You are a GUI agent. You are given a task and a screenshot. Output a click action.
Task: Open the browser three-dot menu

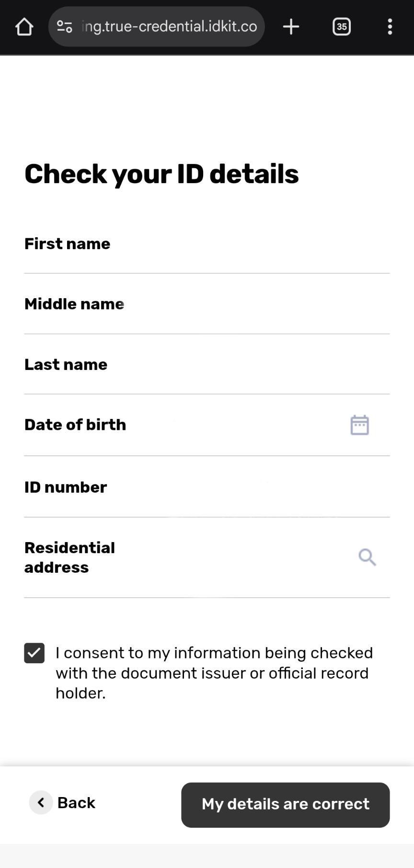(x=390, y=27)
